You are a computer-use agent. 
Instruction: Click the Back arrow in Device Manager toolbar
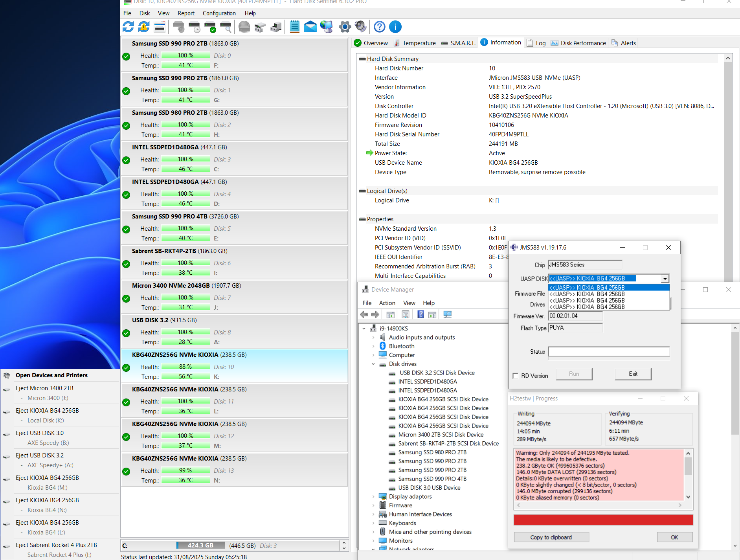coord(364,314)
